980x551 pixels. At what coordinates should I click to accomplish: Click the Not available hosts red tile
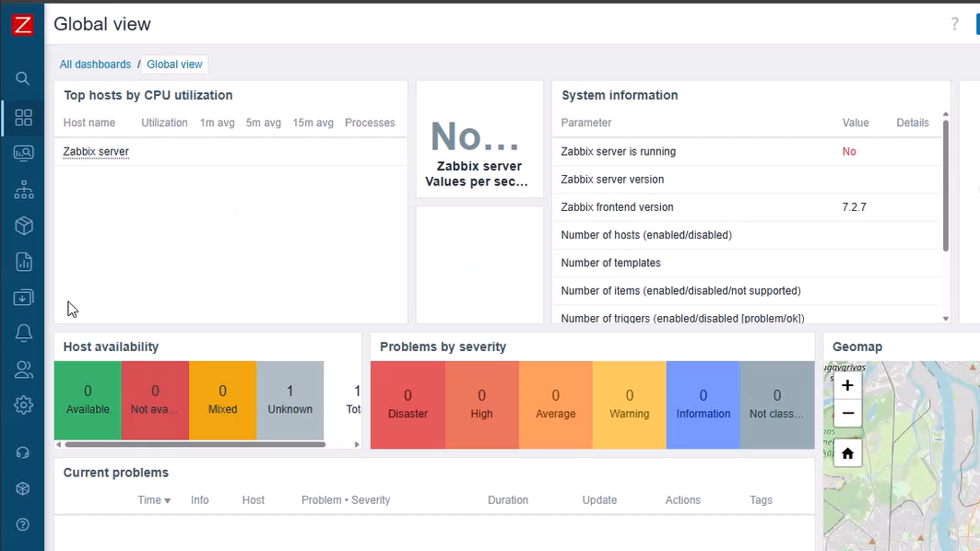[155, 401]
